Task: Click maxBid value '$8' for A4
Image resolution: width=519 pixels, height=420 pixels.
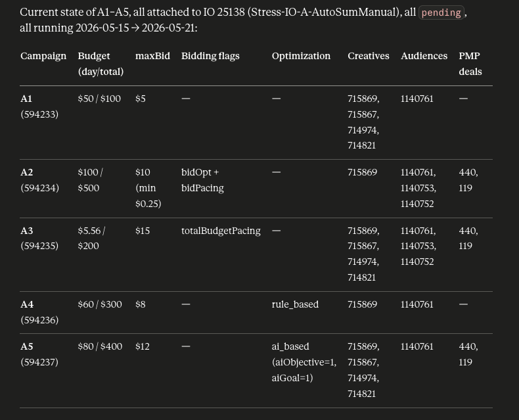Action: pos(141,304)
